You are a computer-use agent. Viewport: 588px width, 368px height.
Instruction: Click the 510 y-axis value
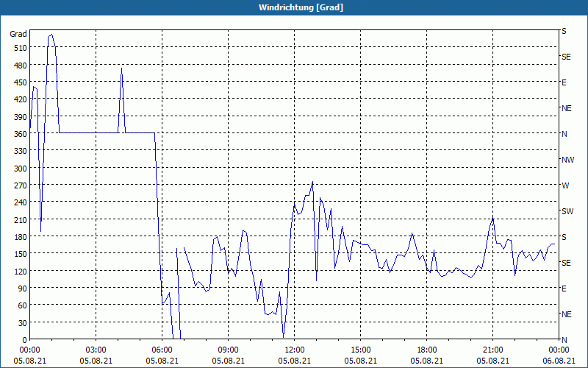click(21, 48)
